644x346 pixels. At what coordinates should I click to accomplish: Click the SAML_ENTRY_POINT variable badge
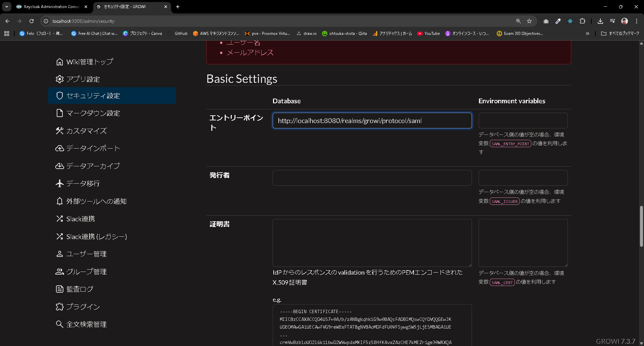click(x=510, y=144)
